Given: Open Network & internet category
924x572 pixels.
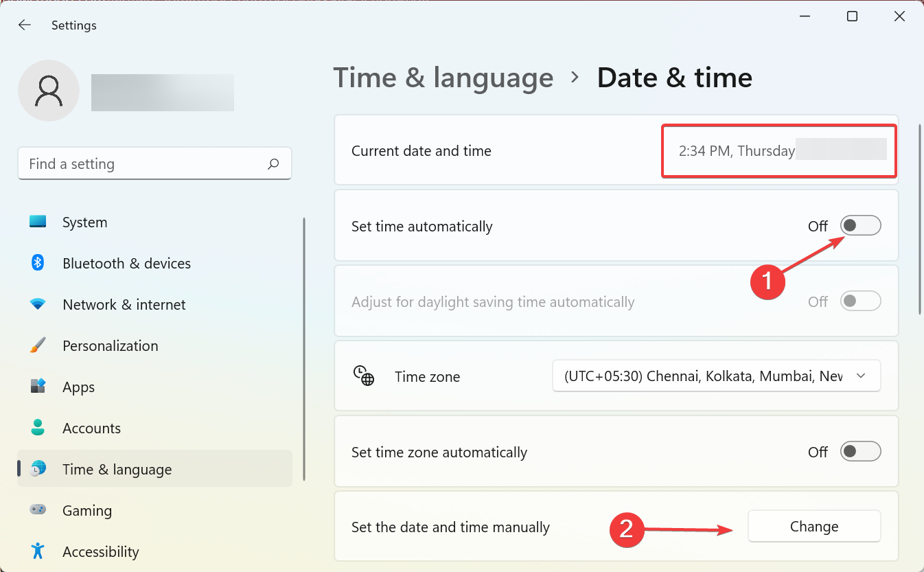Looking at the screenshot, I should [x=154, y=304].
